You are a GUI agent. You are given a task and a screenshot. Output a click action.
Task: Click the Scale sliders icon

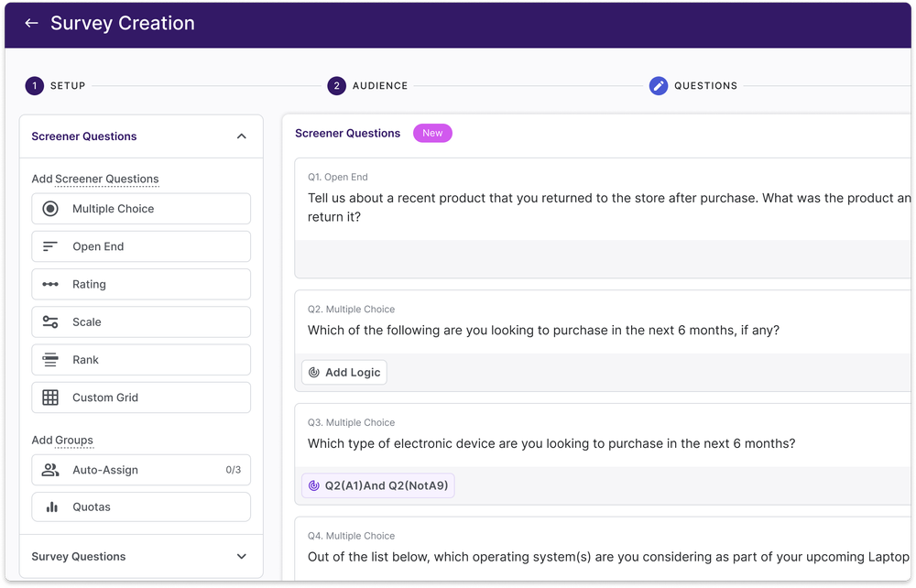(50, 321)
